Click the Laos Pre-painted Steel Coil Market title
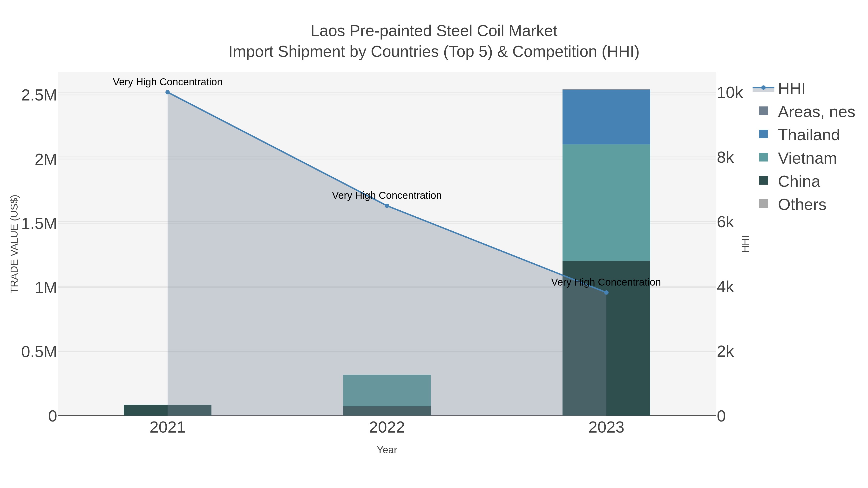Viewport: 868px width, 488px height. [x=434, y=31]
